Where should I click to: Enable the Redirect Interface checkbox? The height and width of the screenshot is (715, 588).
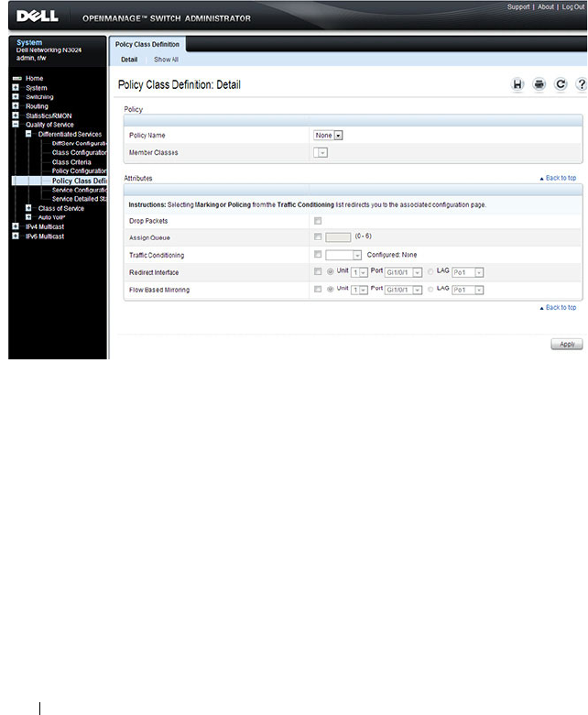[318, 271]
